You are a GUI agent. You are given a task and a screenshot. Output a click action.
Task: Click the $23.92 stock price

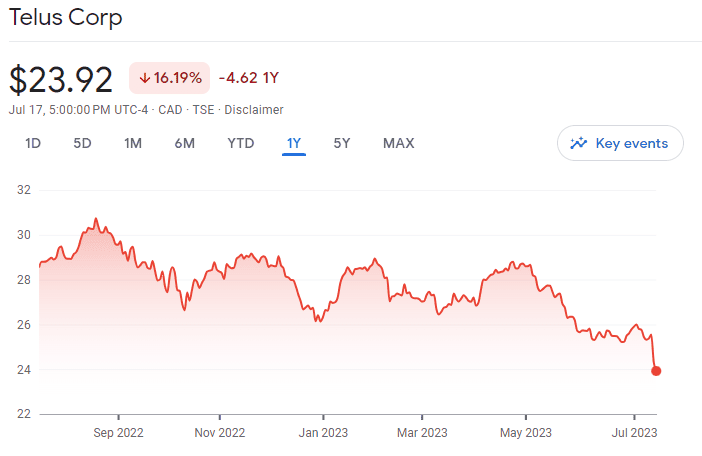click(x=62, y=79)
